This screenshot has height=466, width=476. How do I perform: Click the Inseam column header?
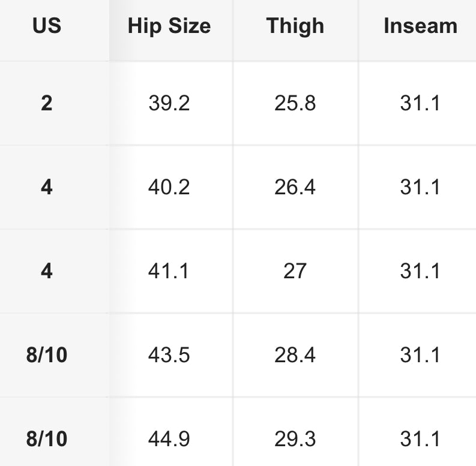click(420, 26)
